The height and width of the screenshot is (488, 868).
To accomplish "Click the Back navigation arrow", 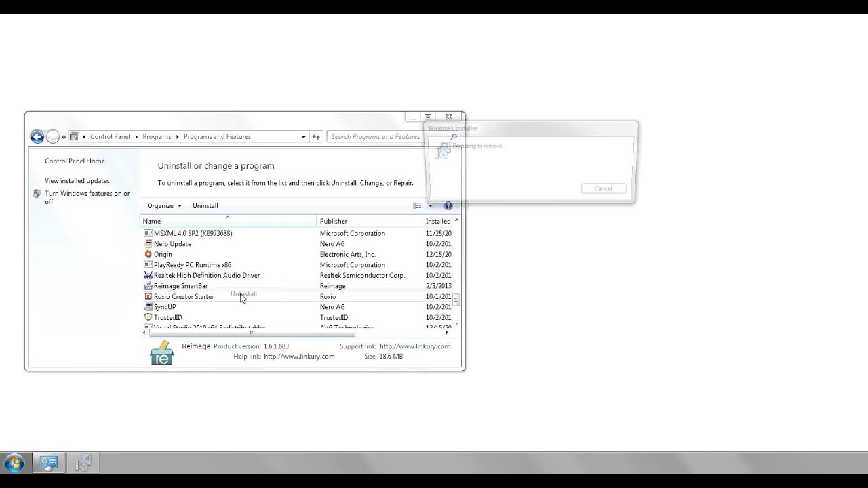I will pos(37,137).
